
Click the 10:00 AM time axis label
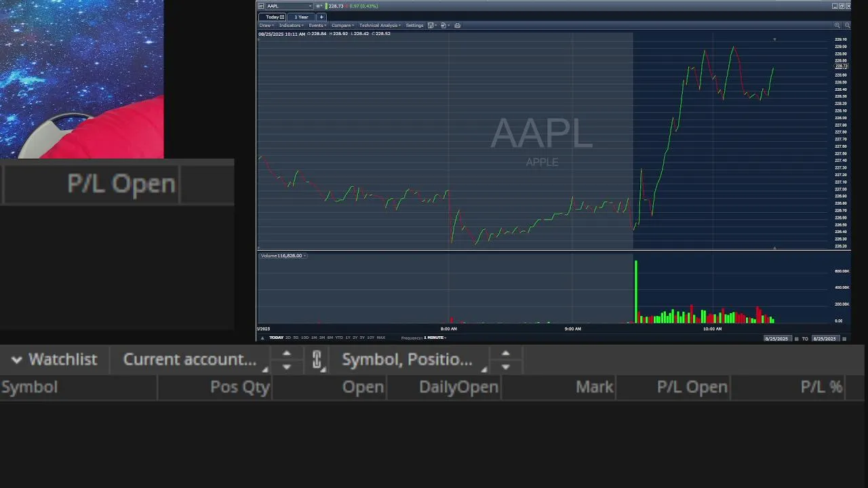coord(712,329)
